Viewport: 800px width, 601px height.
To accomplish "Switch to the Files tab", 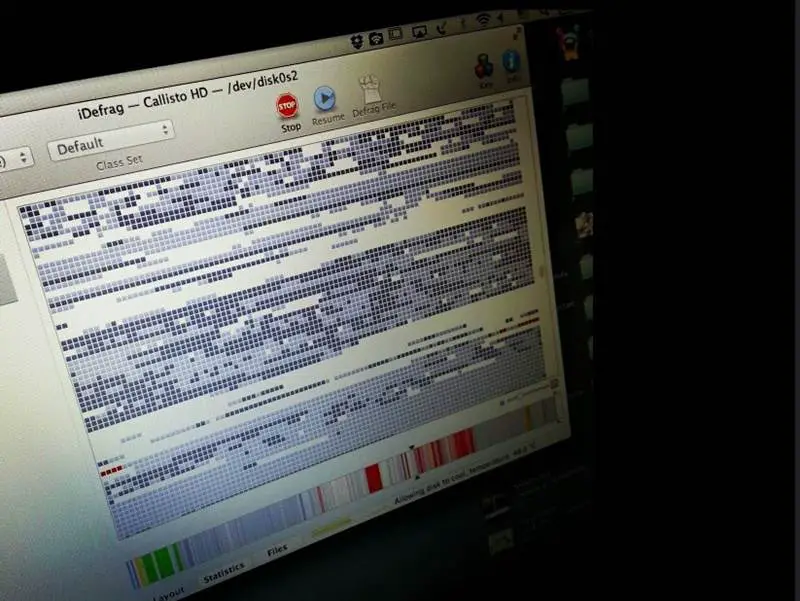I will point(276,551).
